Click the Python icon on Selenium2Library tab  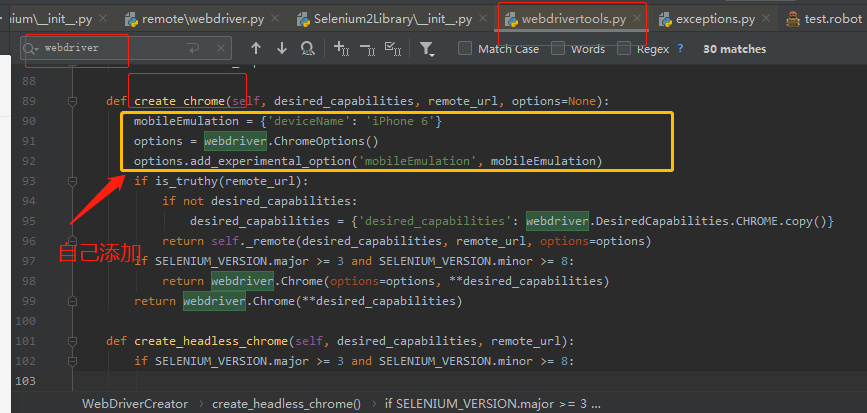click(303, 19)
